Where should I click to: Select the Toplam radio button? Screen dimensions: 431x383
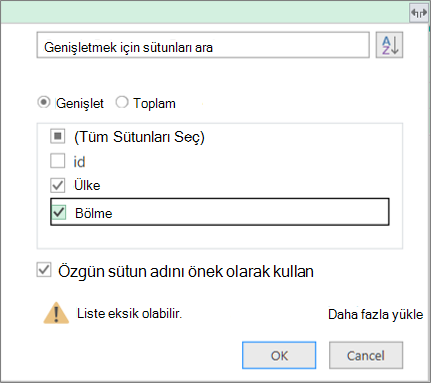click(x=122, y=102)
